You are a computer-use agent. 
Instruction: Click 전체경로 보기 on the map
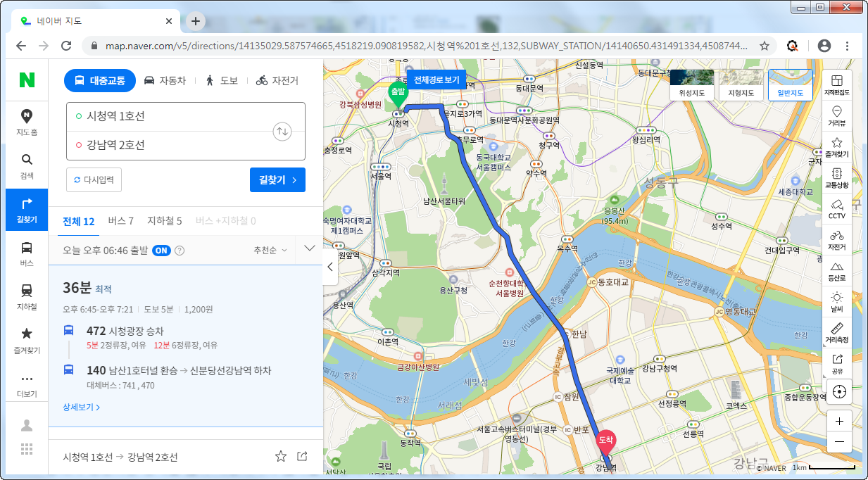[x=436, y=80]
